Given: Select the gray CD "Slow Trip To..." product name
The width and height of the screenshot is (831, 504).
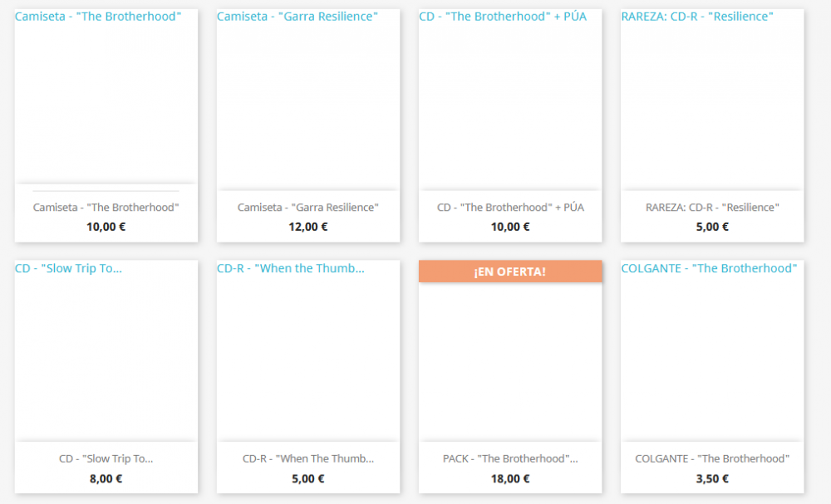Looking at the screenshot, I should tap(106, 459).
